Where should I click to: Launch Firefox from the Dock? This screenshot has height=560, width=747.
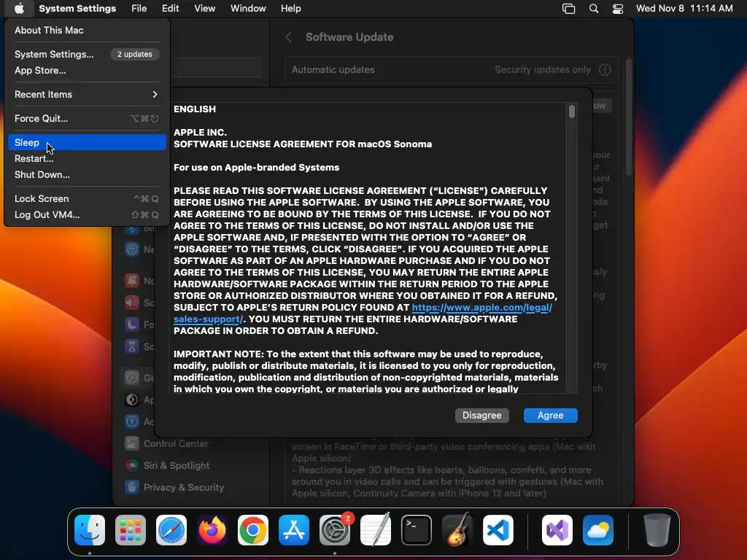(x=212, y=530)
